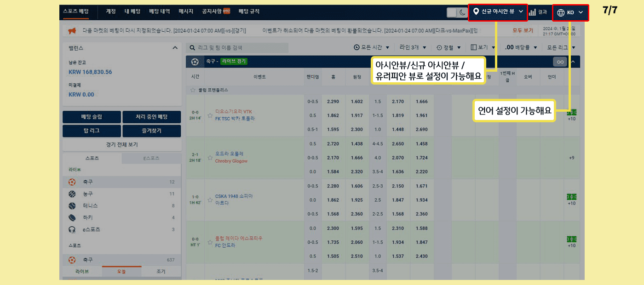
Task: Click the 모두 보기 link
Action: click(523, 31)
